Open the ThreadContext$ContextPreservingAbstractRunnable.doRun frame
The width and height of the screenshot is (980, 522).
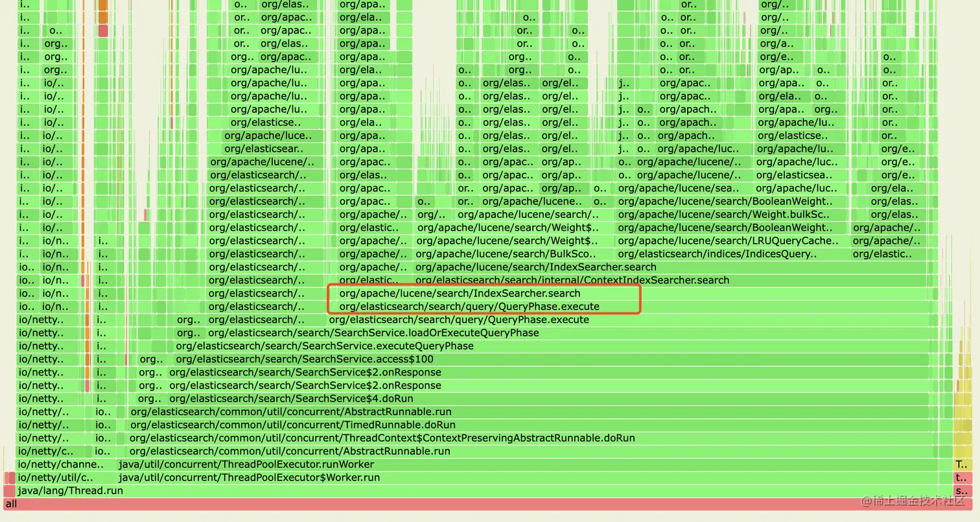(x=531, y=438)
